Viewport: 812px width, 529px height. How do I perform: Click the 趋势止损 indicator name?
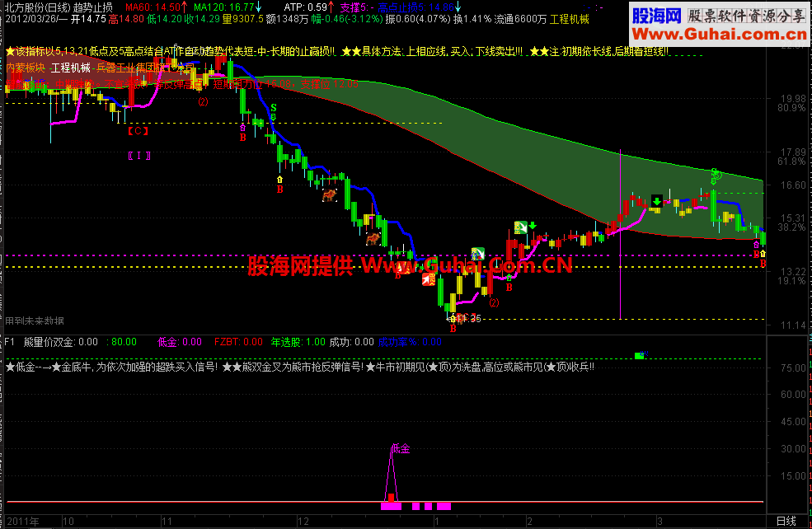tap(92, 7)
